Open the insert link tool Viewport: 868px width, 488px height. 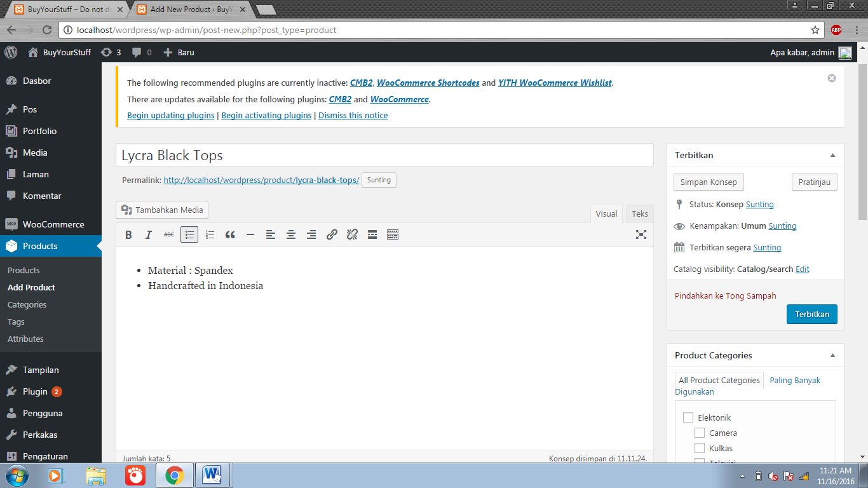click(331, 234)
